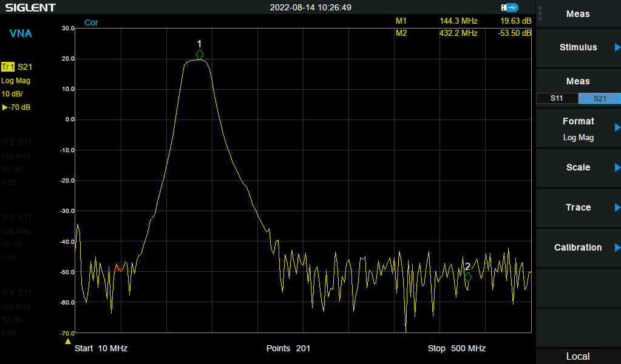The width and height of the screenshot is (621, 364).
Task: Click the Meas menu title at top
Action: [579, 14]
